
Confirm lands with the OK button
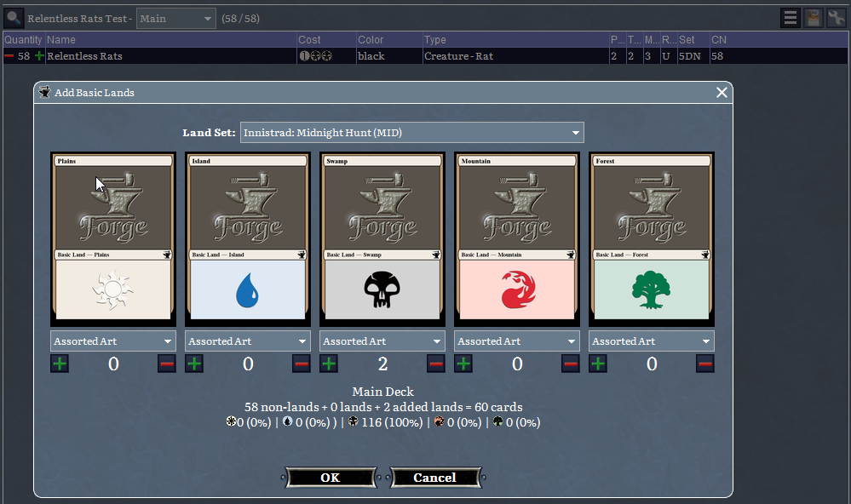coord(331,478)
